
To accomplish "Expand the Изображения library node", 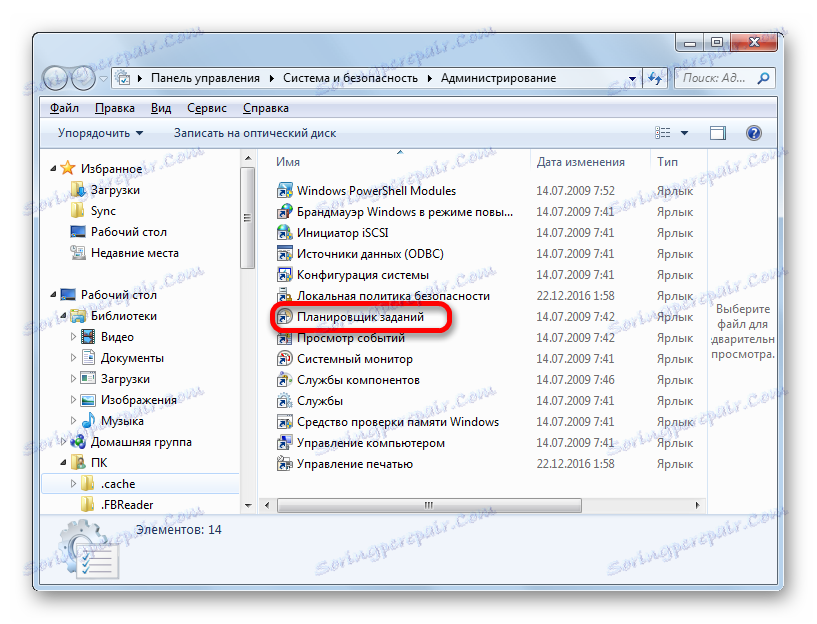I will coord(73,400).
